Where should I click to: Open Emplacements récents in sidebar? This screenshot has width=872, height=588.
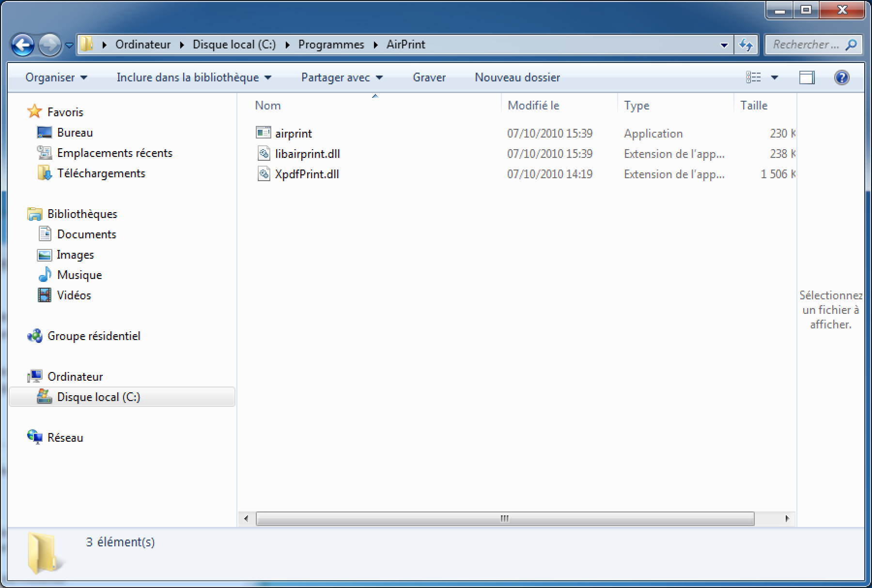click(x=115, y=153)
